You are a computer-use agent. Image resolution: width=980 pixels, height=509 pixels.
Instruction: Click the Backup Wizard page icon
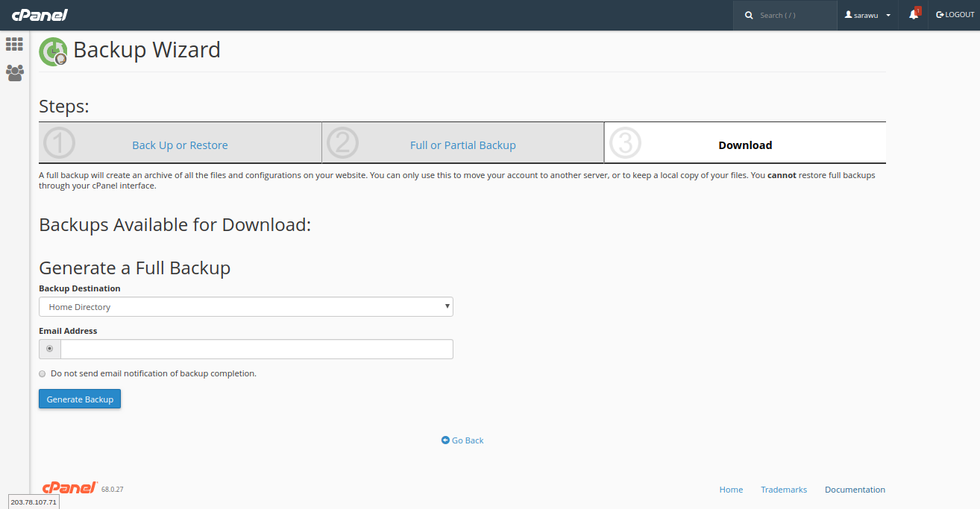pyautogui.click(x=53, y=51)
